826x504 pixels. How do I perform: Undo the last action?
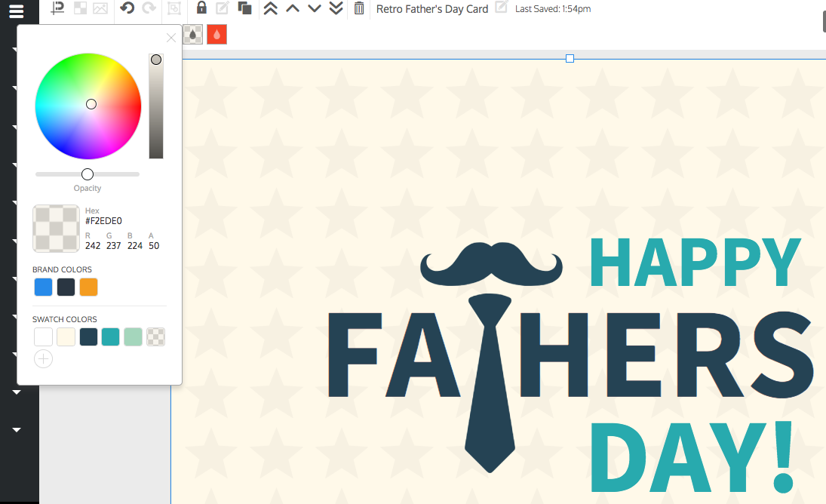coord(127,8)
